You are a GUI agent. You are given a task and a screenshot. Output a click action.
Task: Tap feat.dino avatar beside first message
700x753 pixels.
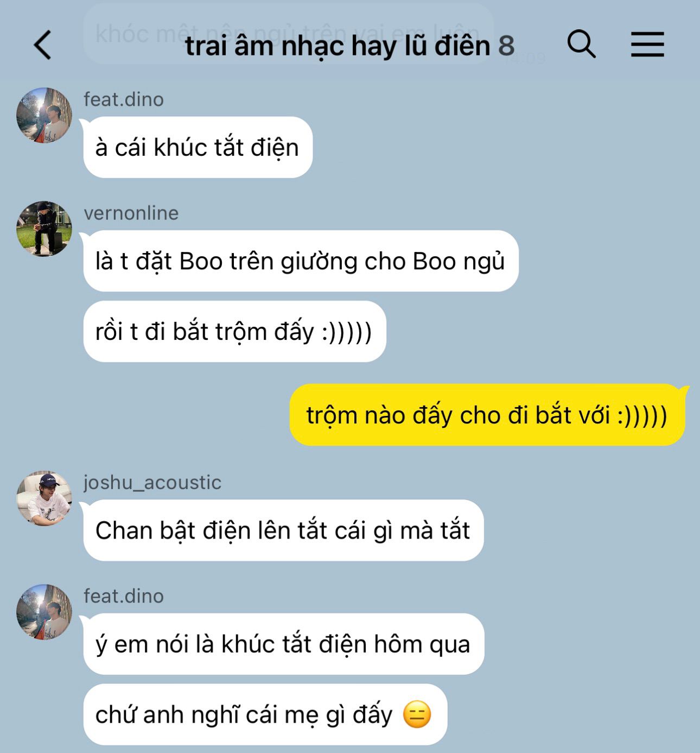point(44,115)
